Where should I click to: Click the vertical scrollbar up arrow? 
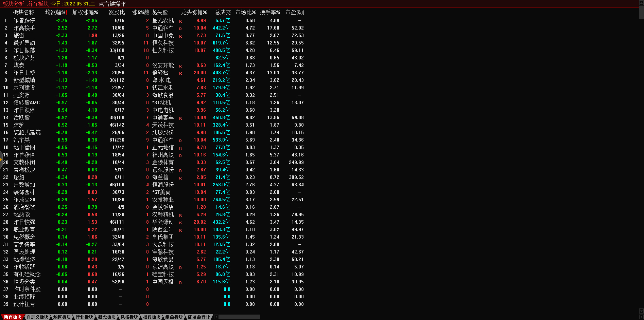pyautogui.click(x=641, y=2)
